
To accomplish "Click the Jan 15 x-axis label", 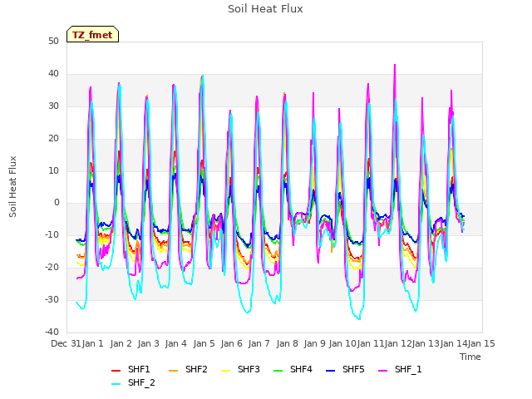I will coord(481,343).
